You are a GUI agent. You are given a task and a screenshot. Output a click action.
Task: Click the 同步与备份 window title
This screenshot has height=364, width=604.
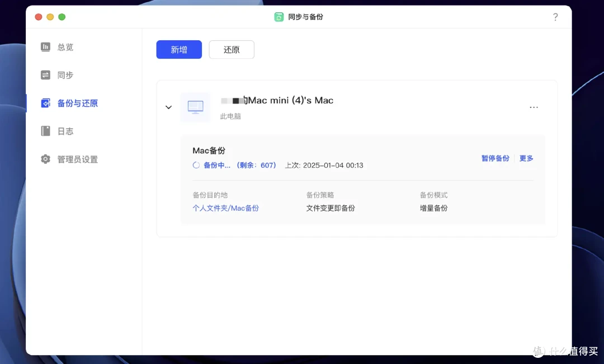(305, 17)
